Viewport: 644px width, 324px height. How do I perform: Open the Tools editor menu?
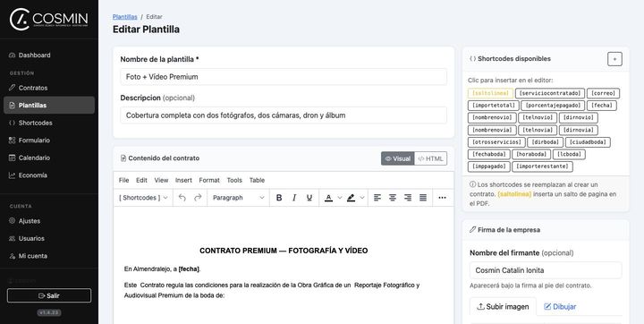tap(234, 180)
